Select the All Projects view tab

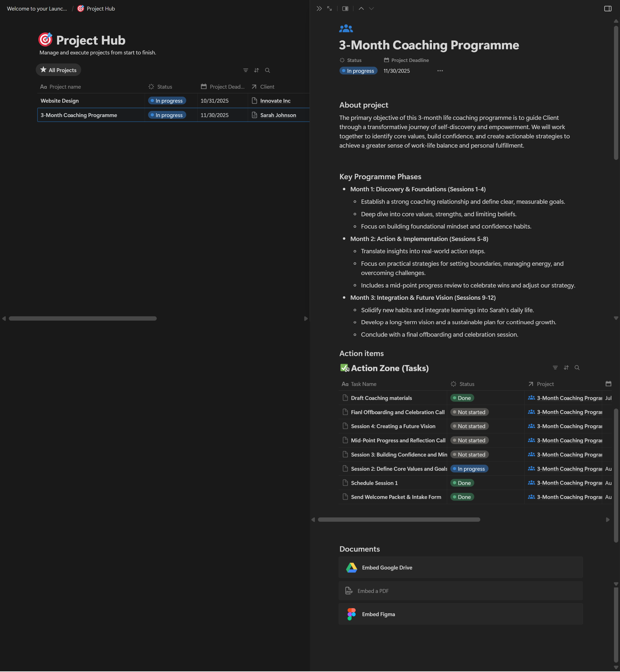(58, 70)
